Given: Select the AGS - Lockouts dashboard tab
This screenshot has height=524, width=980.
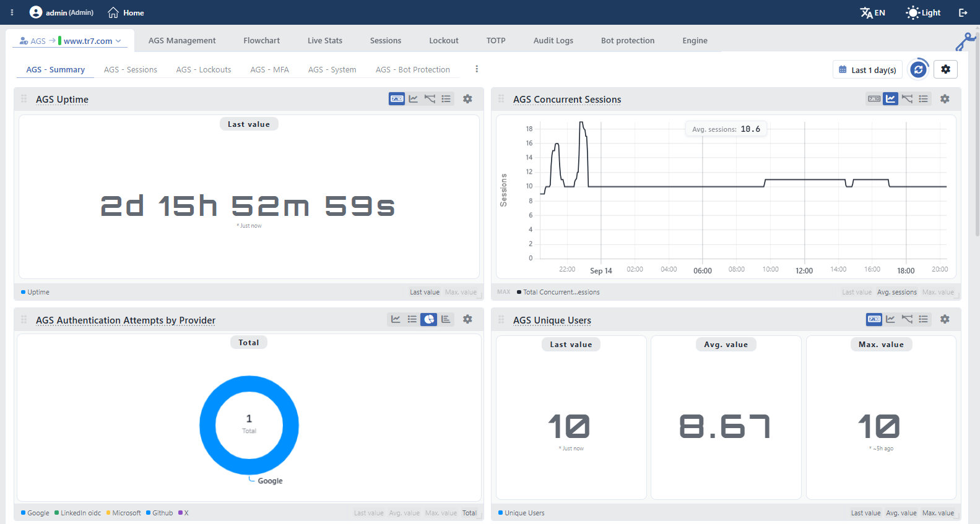Looking at the screenshot, I should click(204, 69).
